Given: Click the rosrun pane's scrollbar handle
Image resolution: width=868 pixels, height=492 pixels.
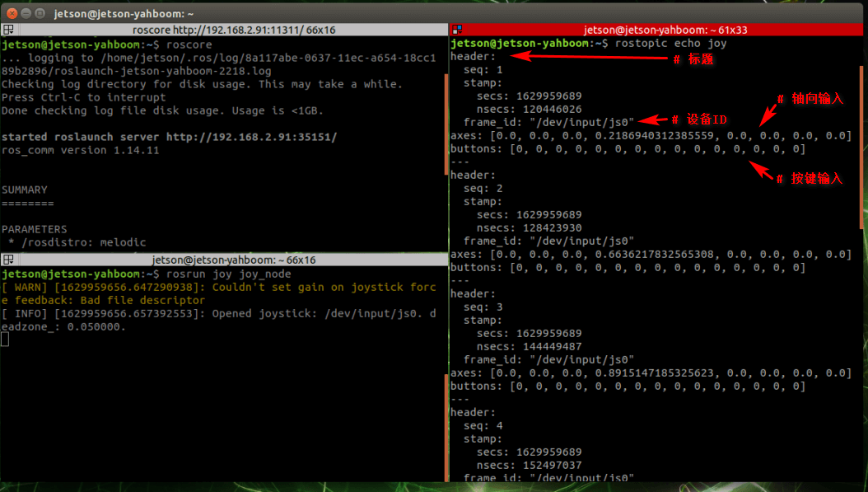Looking at the screenshot, I should (x=446, y=428).
